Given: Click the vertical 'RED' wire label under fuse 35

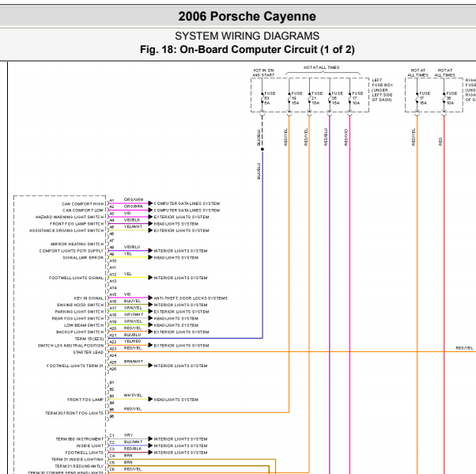Looking at the screenshot, I should pyautogui.click(x=440, y=142).
